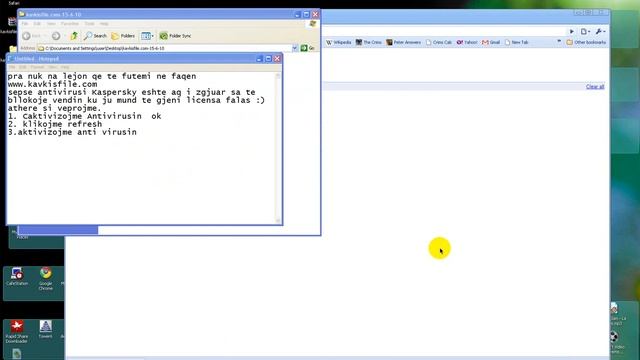Expand the Explorer address bar dropdown
The height and width of the screenshot is (360, 640).
click(x=295, y=48)
